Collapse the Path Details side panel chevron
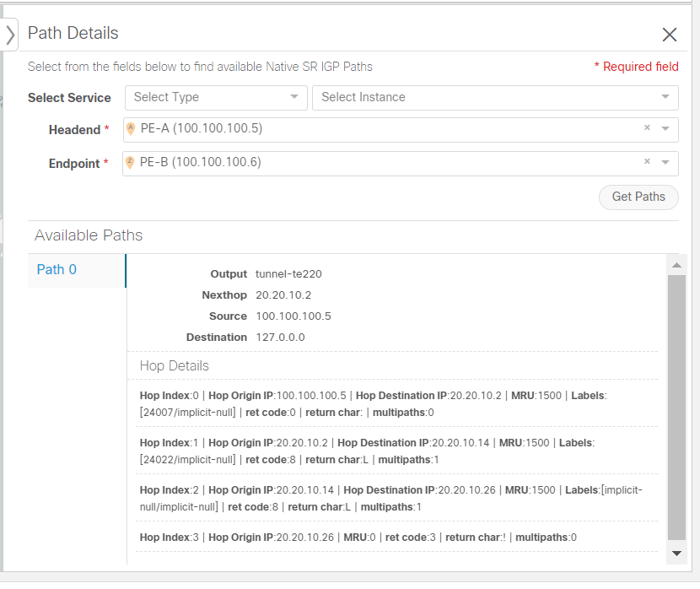This screenshot has height=589, width=700. click(10, 35)
